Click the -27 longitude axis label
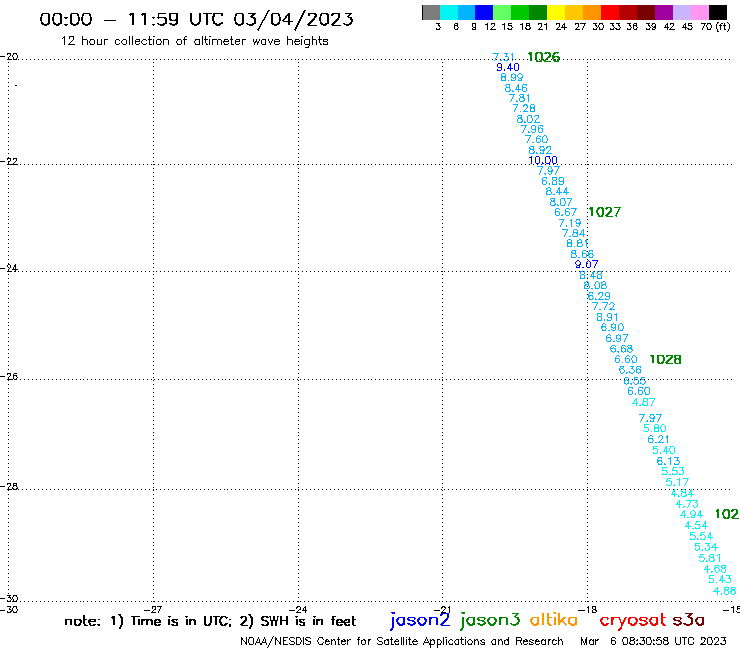This screenshot has height=650, width=740. point(153,609)
